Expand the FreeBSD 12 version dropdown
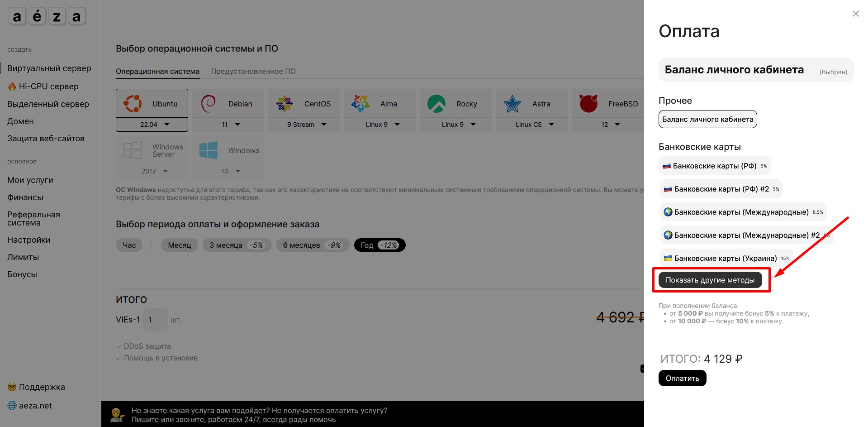Viewport: 868px width, 427px height. [608, 125]
